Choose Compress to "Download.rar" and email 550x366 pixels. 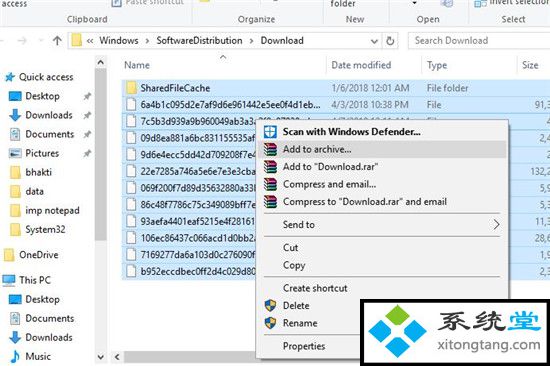[x=382, y=202]
